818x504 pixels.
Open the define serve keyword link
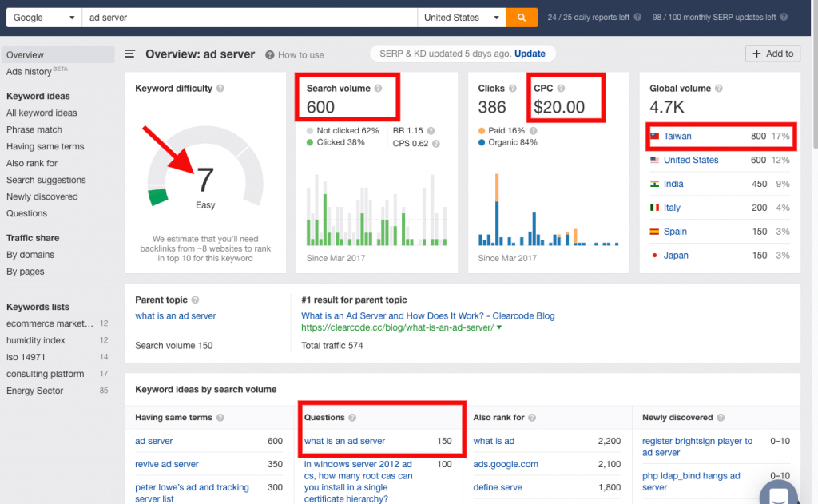[x=498, y=487]
